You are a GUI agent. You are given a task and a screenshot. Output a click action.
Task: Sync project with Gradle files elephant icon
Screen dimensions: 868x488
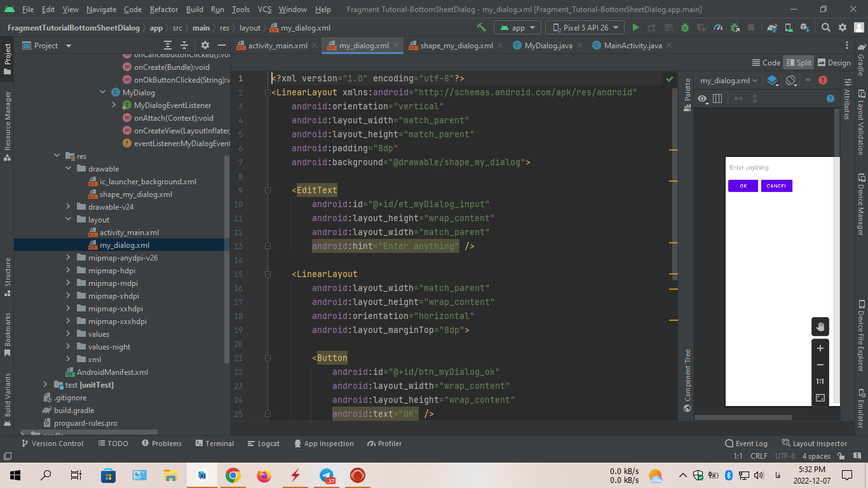pos(772,27)
